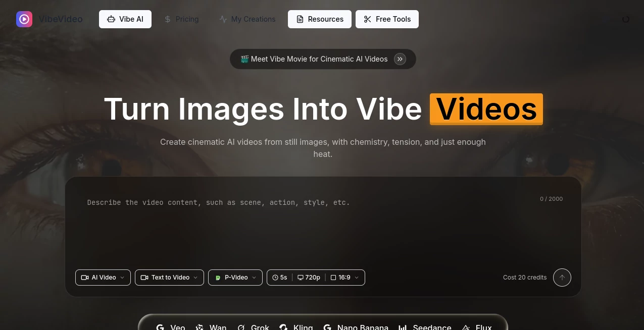The height and width of the screenshot is (330, 644).
Task: Select the Grok model
Action: 253,326
